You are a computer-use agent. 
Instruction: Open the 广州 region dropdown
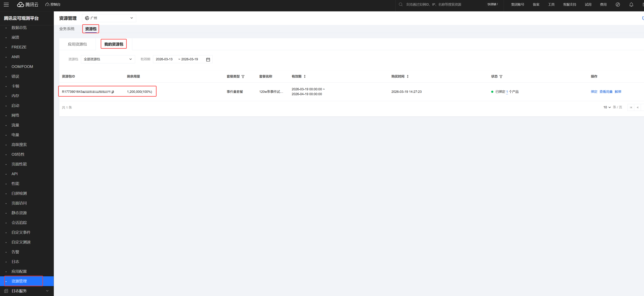109,18
